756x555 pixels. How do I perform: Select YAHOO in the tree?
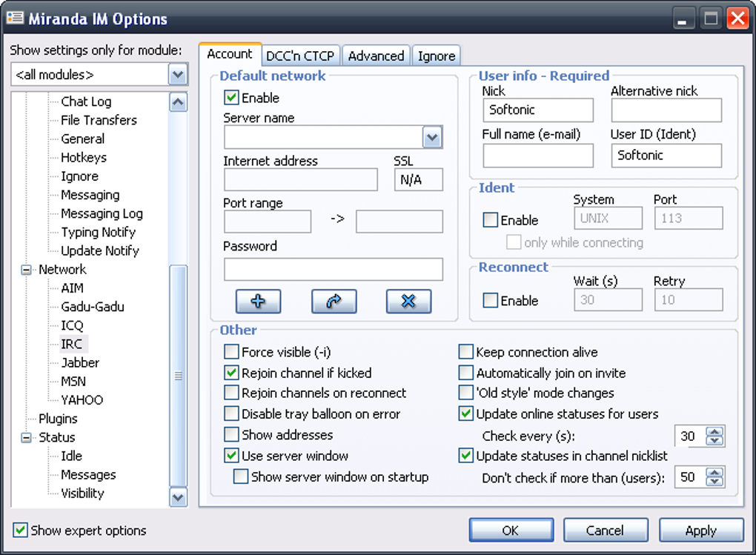(x=82, y=399)
